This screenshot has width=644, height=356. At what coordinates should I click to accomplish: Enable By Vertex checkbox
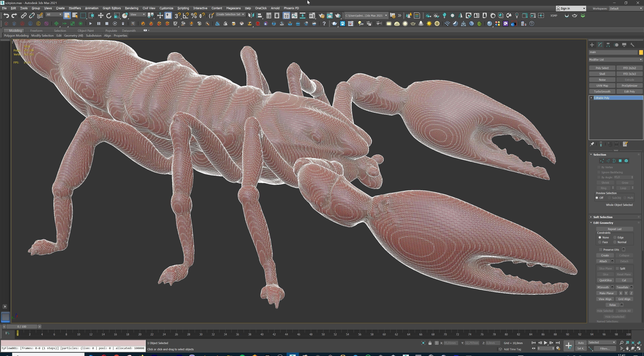(x=599, y=167)
